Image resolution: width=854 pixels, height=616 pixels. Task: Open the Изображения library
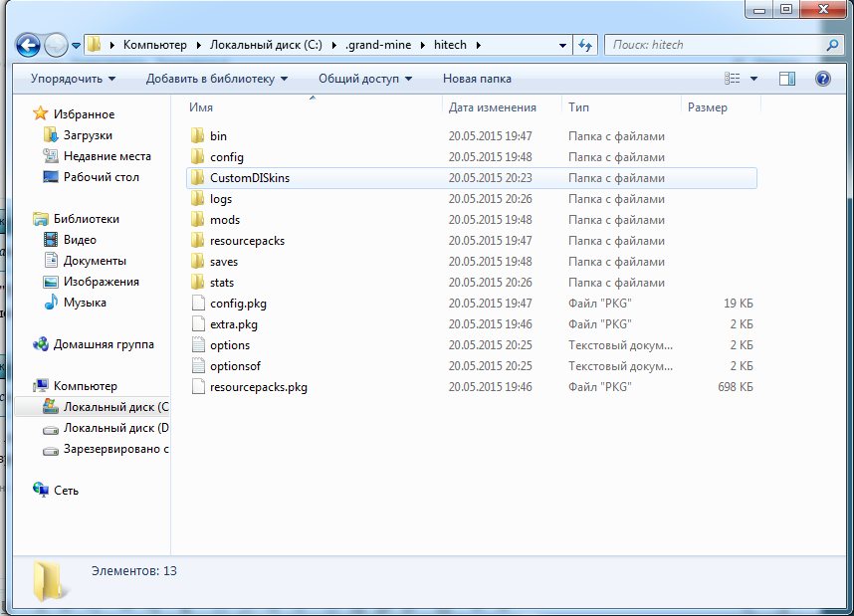click(x=91, y=282)
